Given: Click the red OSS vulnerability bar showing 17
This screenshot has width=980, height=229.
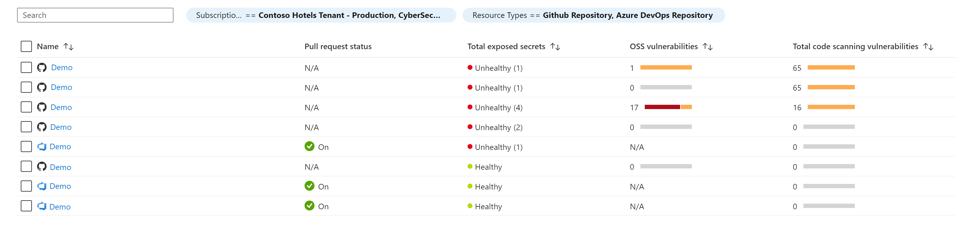Looking at the screenshot, I should (x=662, y=107).
